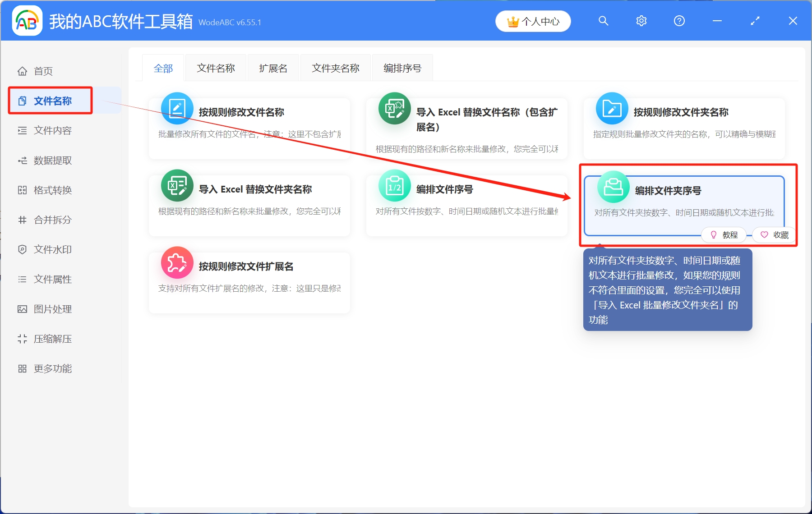The width and height of the screenshot is (812, 514).
Task: Select the 编排文件夹序号 icon
Action: point(612,186)
